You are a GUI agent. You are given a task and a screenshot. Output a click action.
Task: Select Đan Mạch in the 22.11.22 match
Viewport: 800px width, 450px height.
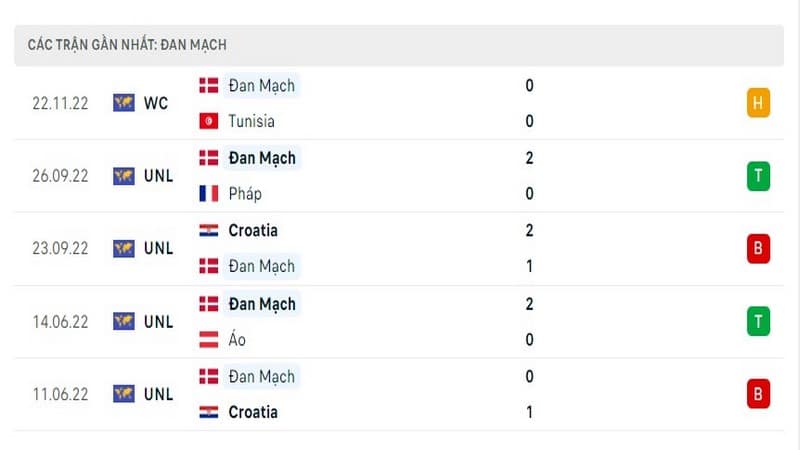[x=262, y=86]
